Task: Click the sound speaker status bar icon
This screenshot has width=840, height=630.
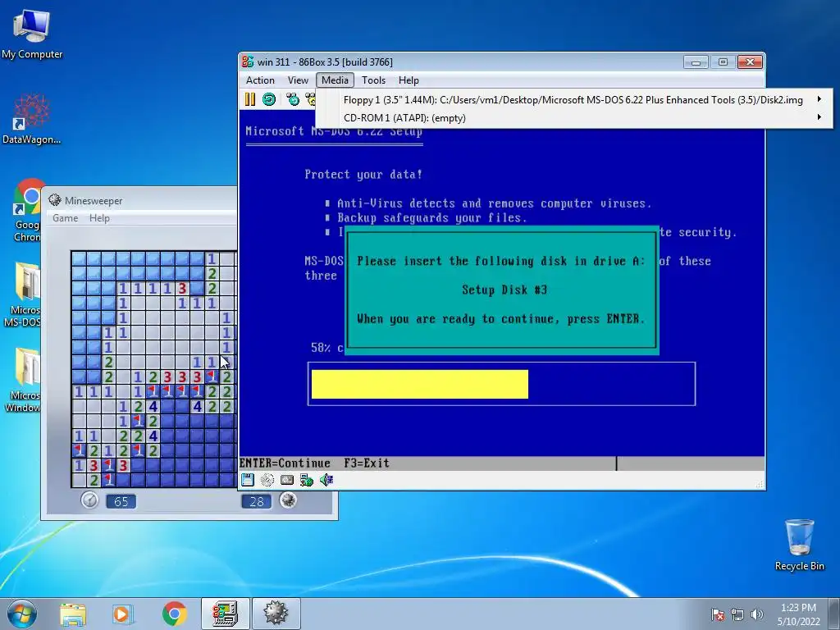Action: click(x=326, y=480)
